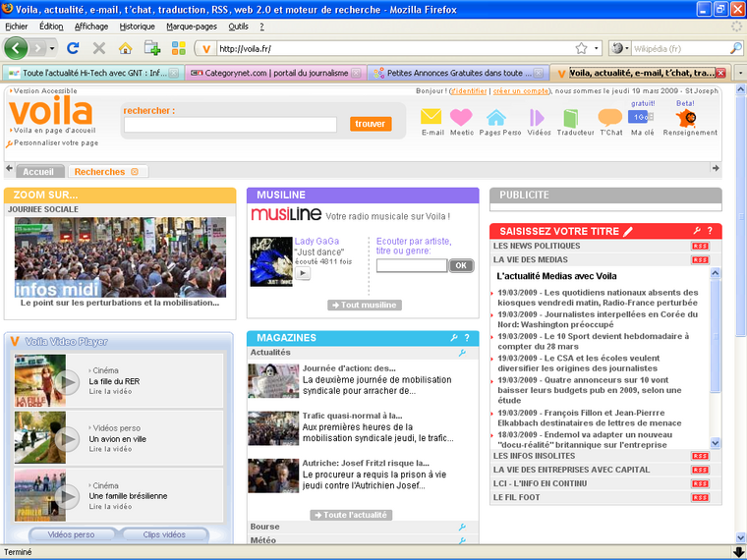Open the navigation history dropdown arrow

[x=52, y=48]
